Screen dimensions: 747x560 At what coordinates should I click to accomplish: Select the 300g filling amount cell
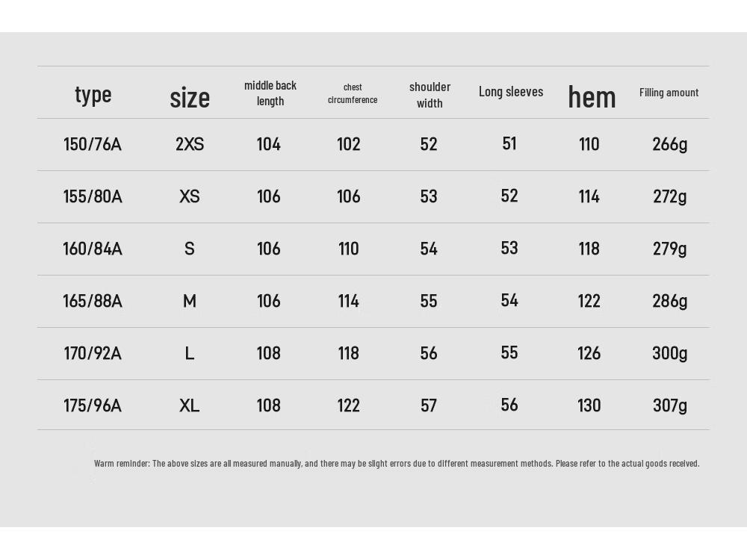click(670, 353)
